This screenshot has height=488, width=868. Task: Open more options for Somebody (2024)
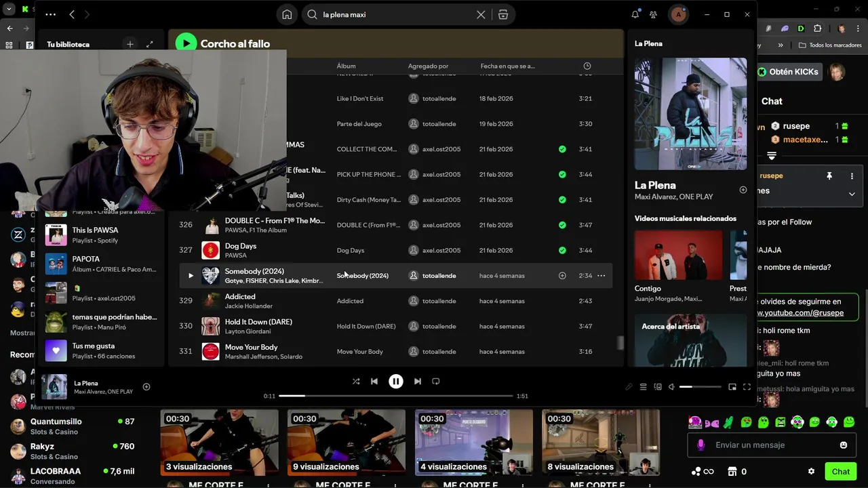(601, 276)
